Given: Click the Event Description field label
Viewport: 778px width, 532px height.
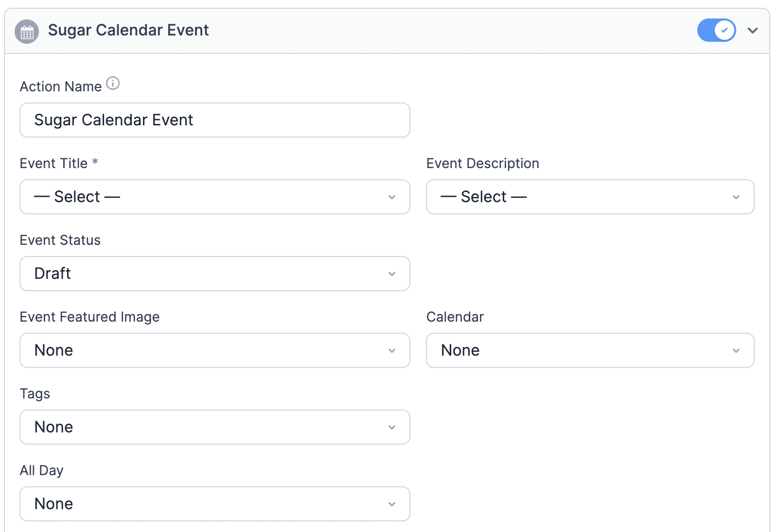Looking at the screenshot, I should click(x=482, y=163).
